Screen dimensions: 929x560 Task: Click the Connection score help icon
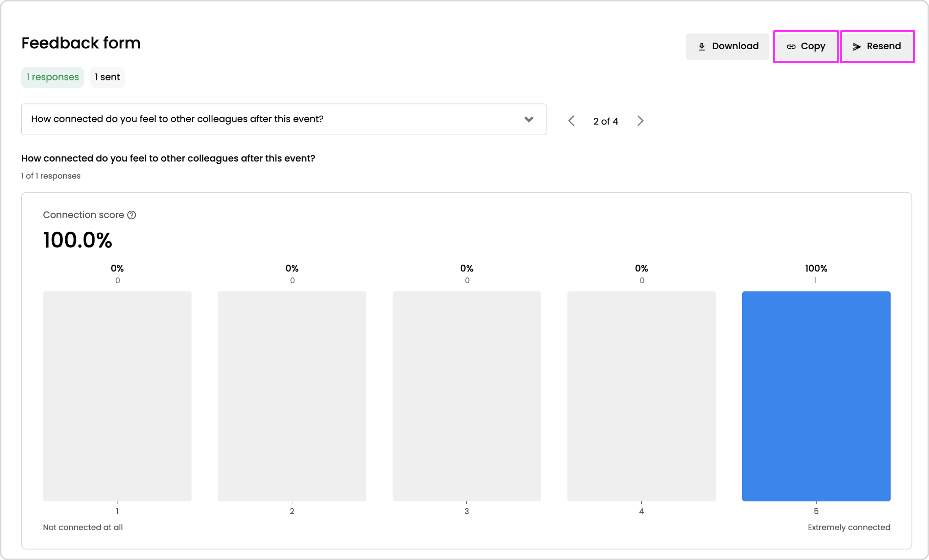click(x=131, y=215)
